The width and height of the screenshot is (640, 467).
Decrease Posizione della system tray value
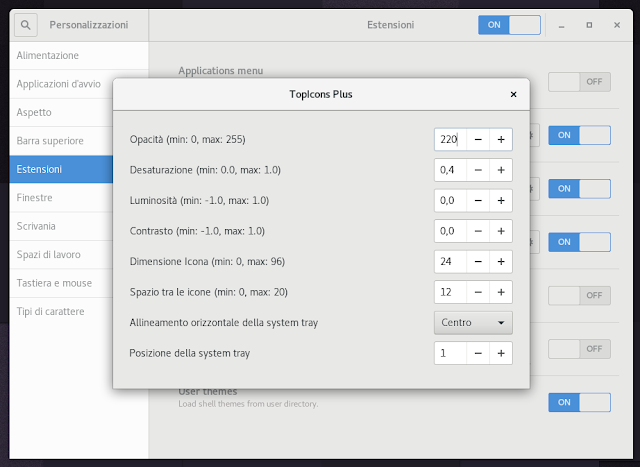point(478,353)
